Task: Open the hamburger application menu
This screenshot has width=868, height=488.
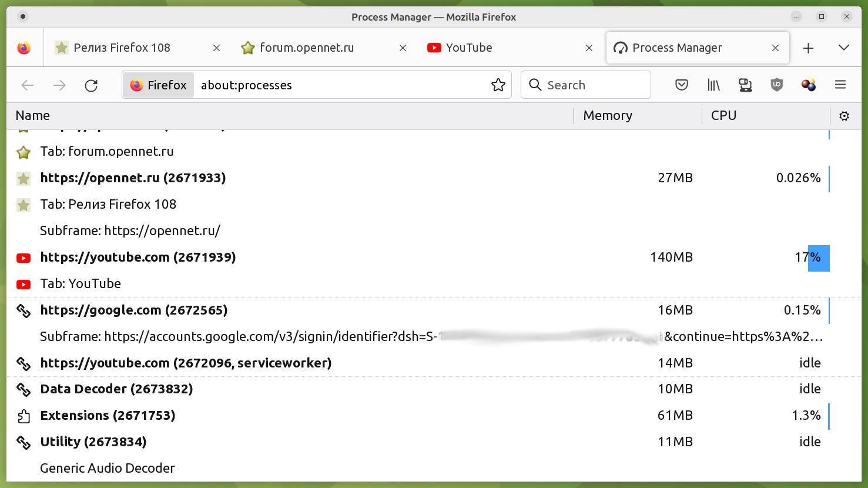Action: [840, 85]
